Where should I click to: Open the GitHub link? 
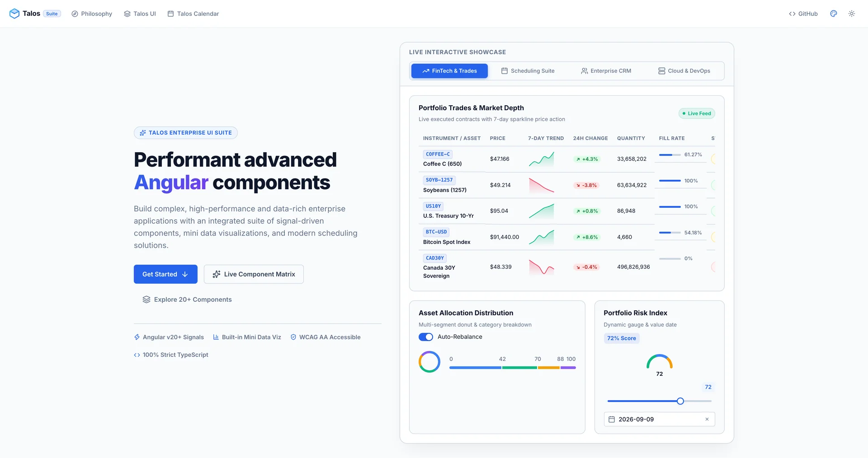click(803, 14)
